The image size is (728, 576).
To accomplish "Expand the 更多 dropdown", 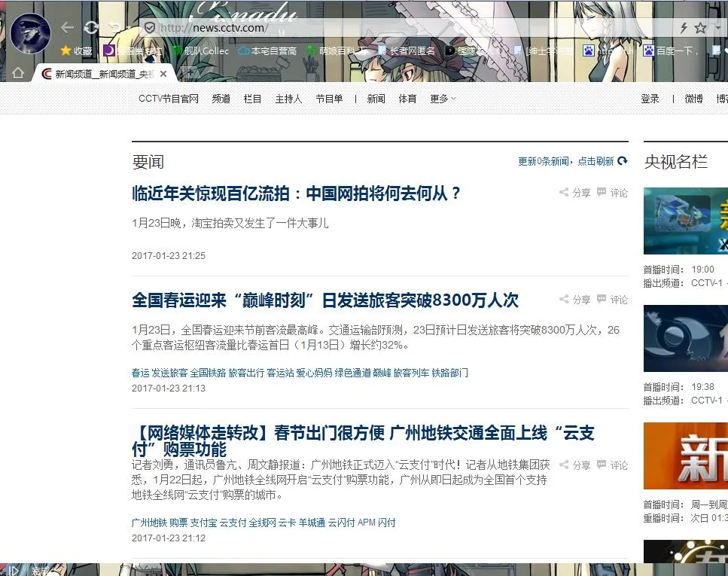I will pyautogui.click(x=443, y=99).
